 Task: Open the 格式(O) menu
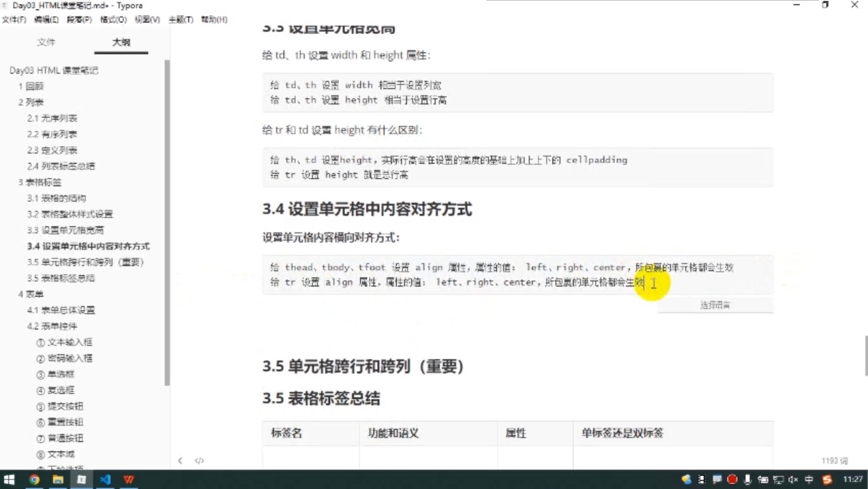(x=113, y=20)
